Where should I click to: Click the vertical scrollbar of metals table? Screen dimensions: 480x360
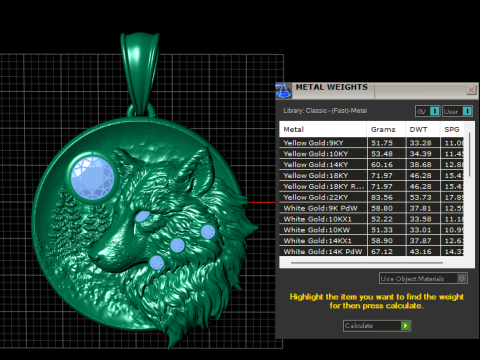(x=469, y=154)
